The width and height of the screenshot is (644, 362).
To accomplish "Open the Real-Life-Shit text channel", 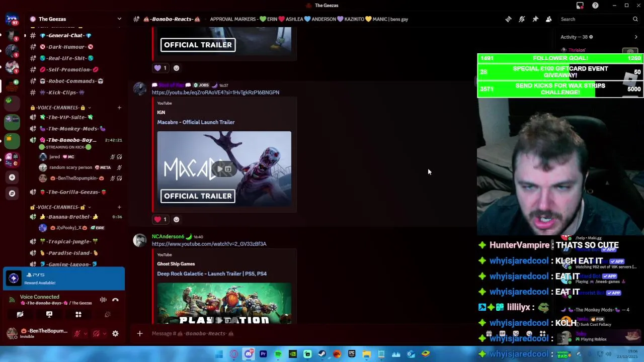I will click(66, 58).
